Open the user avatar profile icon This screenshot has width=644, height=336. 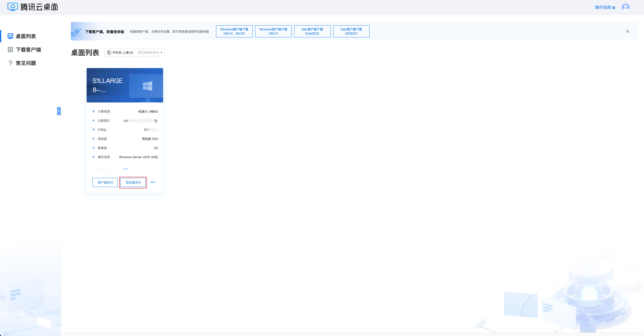point(625,7)
